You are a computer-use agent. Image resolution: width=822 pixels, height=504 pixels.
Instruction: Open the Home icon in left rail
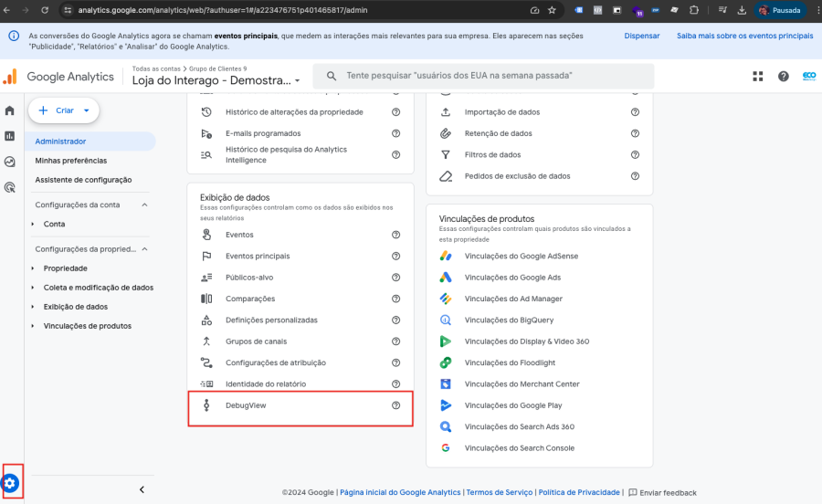9,110
